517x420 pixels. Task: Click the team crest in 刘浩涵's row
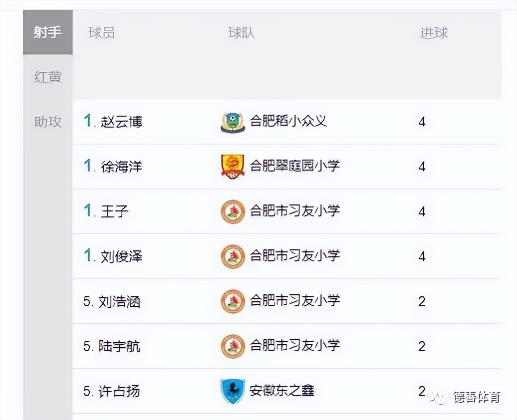[x=232, y=301]
